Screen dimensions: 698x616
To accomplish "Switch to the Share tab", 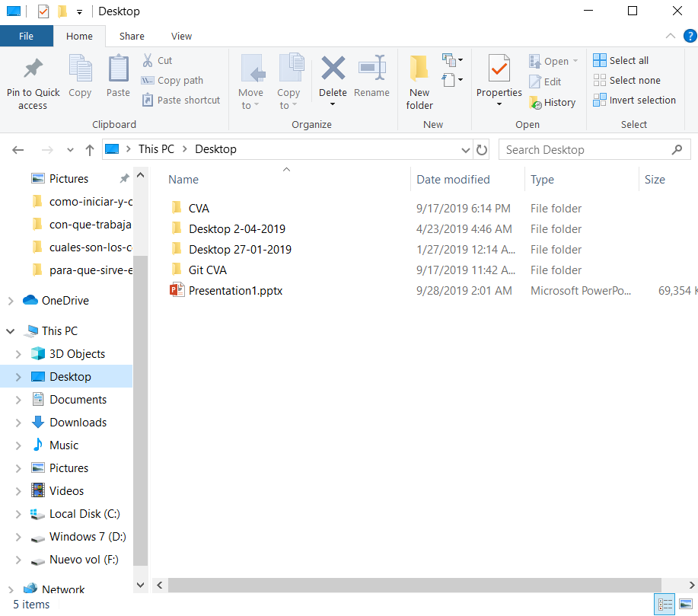I will (132, 36).
